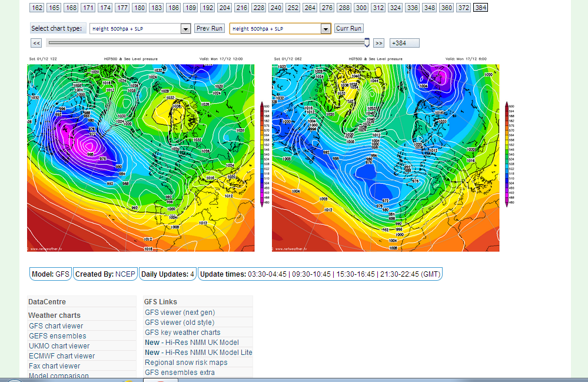
Task: Click the Curr Run button
Action: [349, 28]
